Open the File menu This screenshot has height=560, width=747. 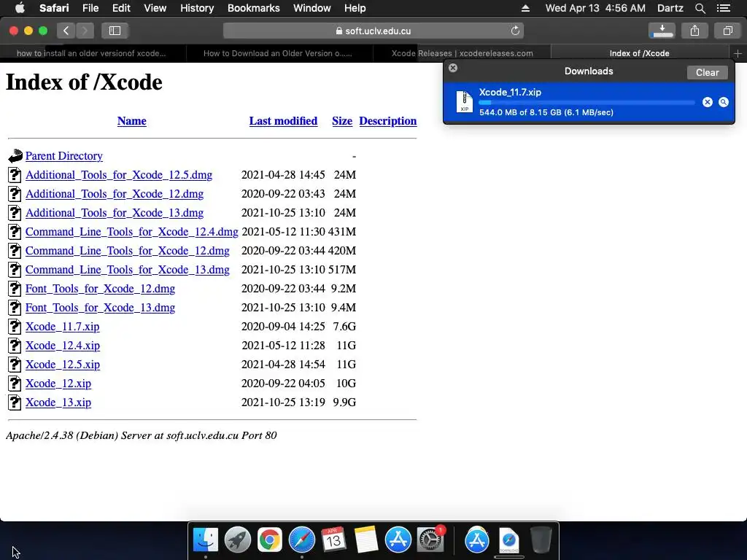(x=90, y=8)
